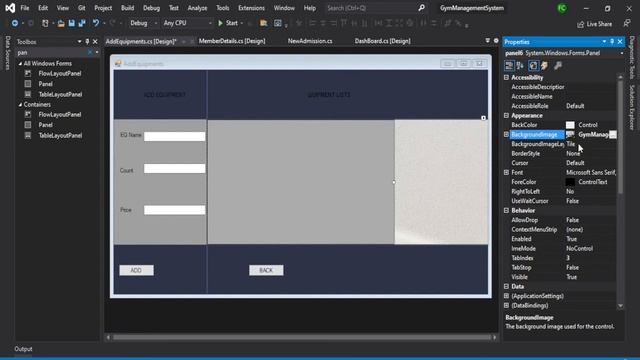Click the BackgroundImage ellipsis browse button
This screenshot has width=640, height=360.
(613, 135)
